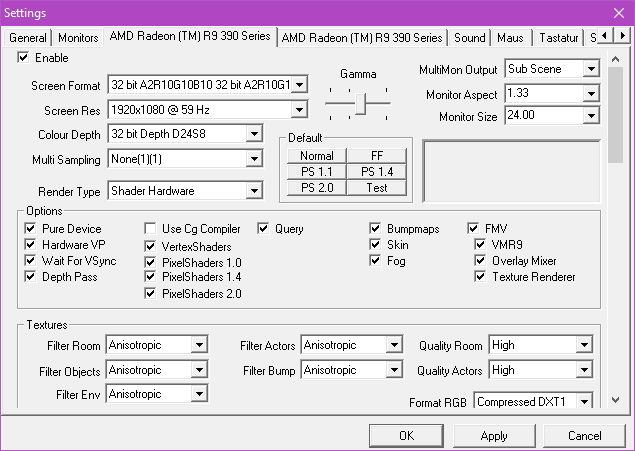Switch to the Sound tab

pyautogui.click(x=469, y=38)
